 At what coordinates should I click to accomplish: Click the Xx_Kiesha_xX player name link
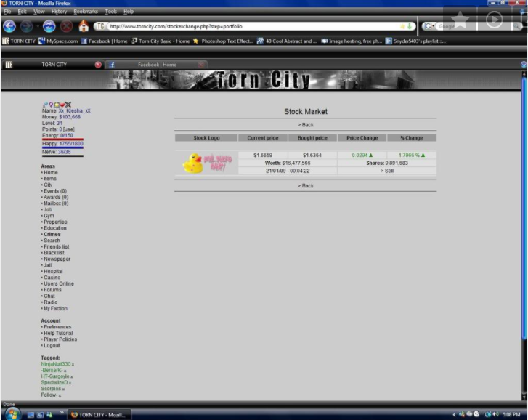point(74,110)
